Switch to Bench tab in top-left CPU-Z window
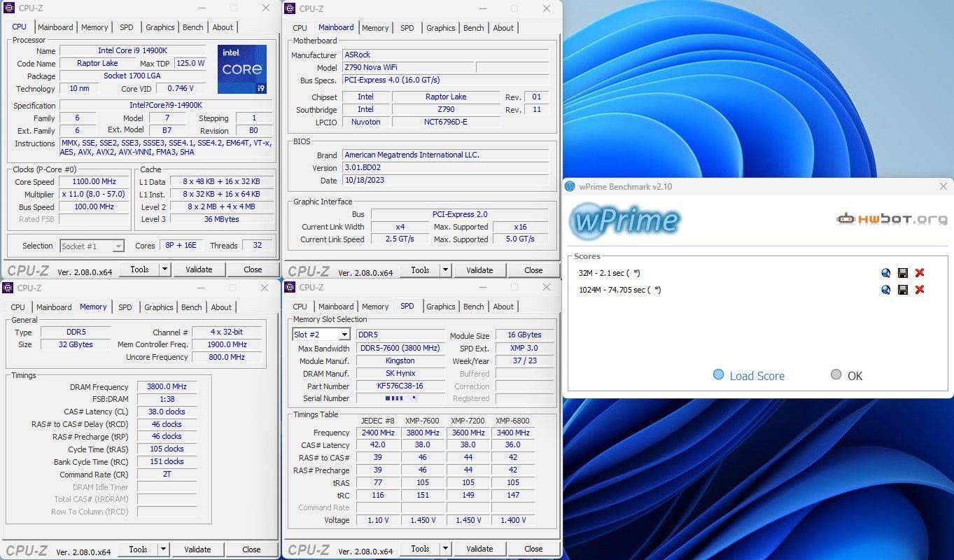The height and width of the screenshot is (560, 954). 192,27
